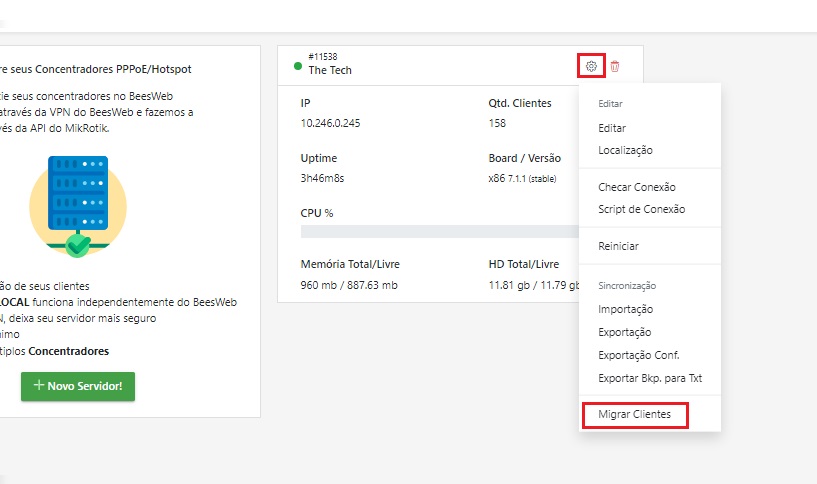Click Reiniciar in the server menu
The image size is (817, 484).
(x=618, y=246)
